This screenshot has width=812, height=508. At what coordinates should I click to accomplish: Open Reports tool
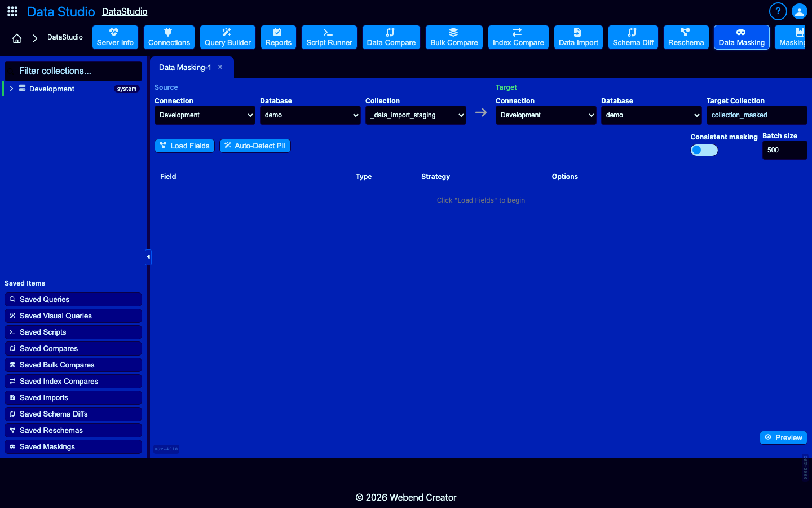click(279, 37)
